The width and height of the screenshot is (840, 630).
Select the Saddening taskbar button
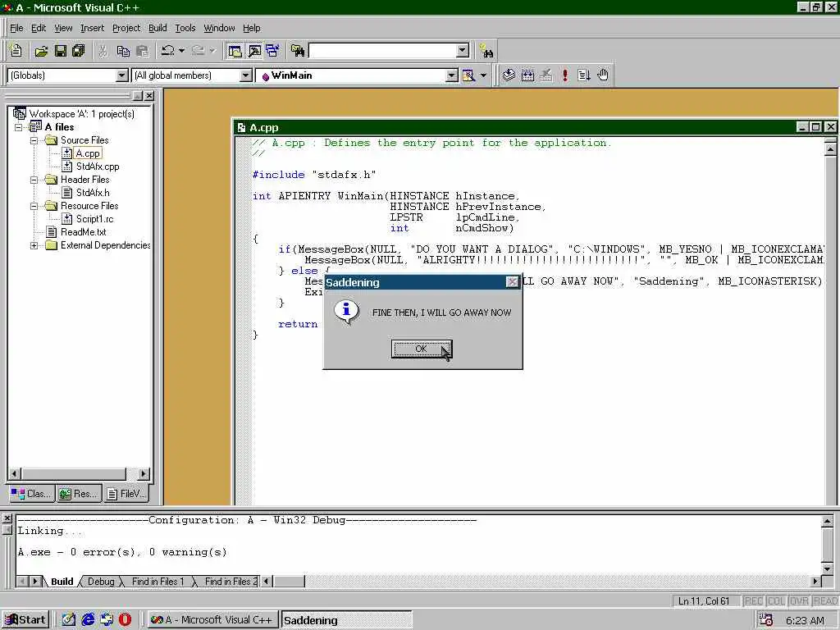coord(346,620)
